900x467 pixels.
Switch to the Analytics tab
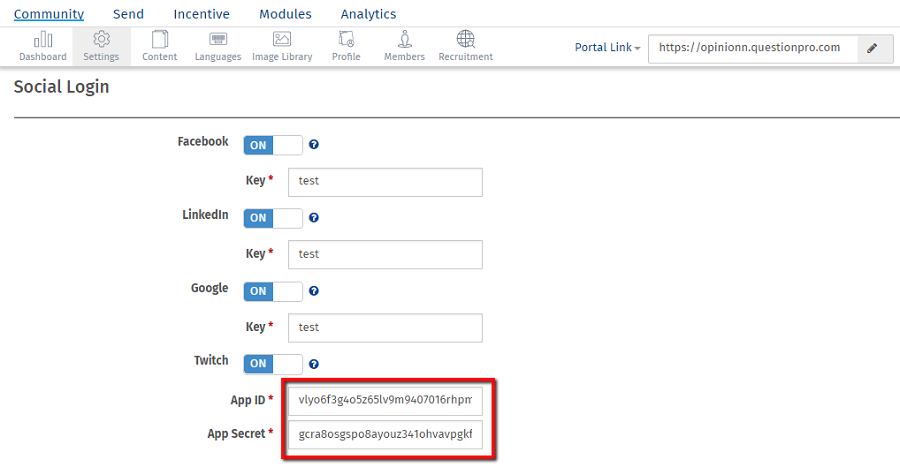coord(368,14)
